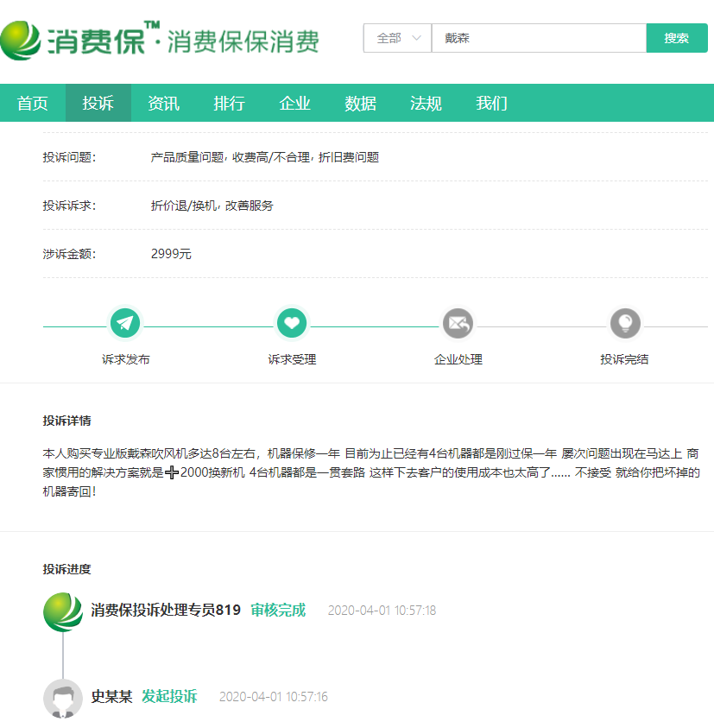
Task: Click the timestamp 2020-04-01 10:57:18
Action: (382, 611)
